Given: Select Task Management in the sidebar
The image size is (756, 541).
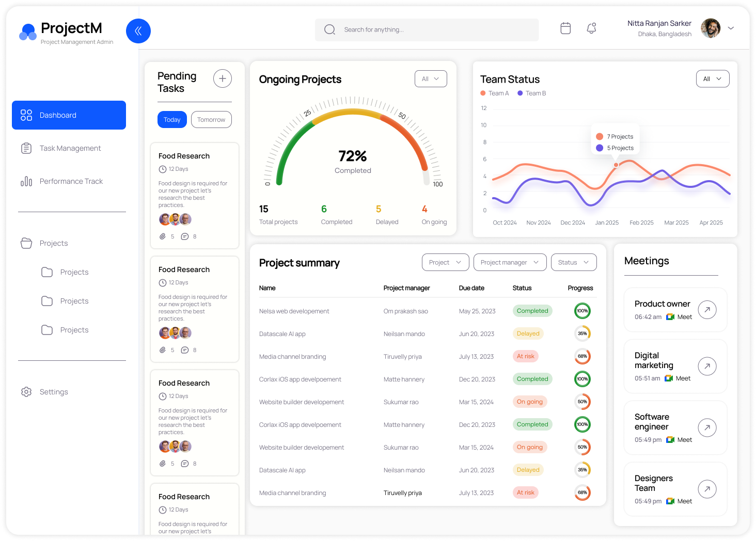Looking at the screenshot, I should click(70, 148).
